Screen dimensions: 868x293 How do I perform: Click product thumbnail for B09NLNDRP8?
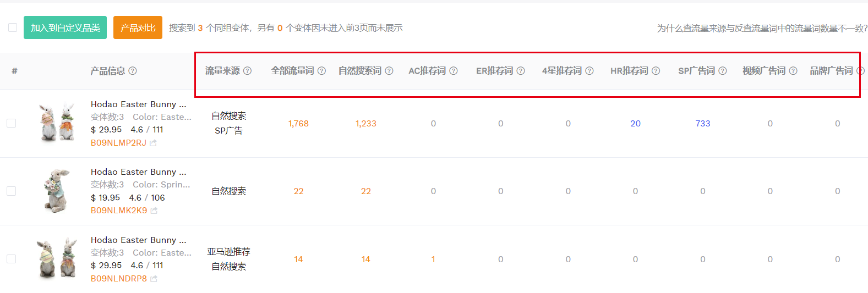pos(57,258)
